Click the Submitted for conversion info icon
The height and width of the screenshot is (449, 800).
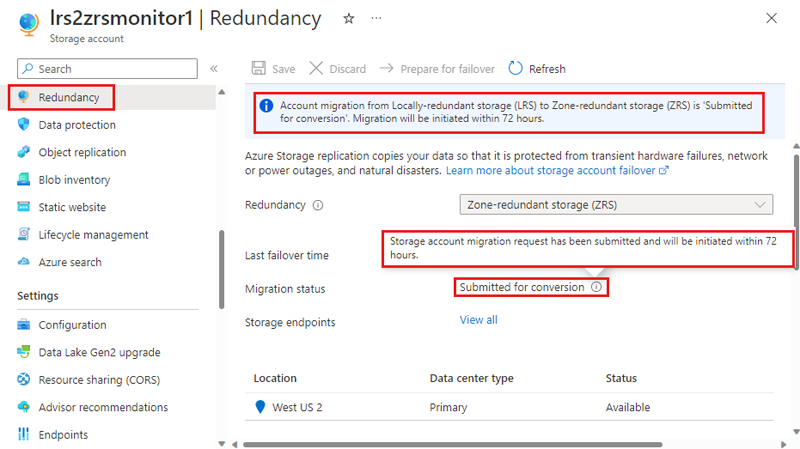(x=596, y=287)
